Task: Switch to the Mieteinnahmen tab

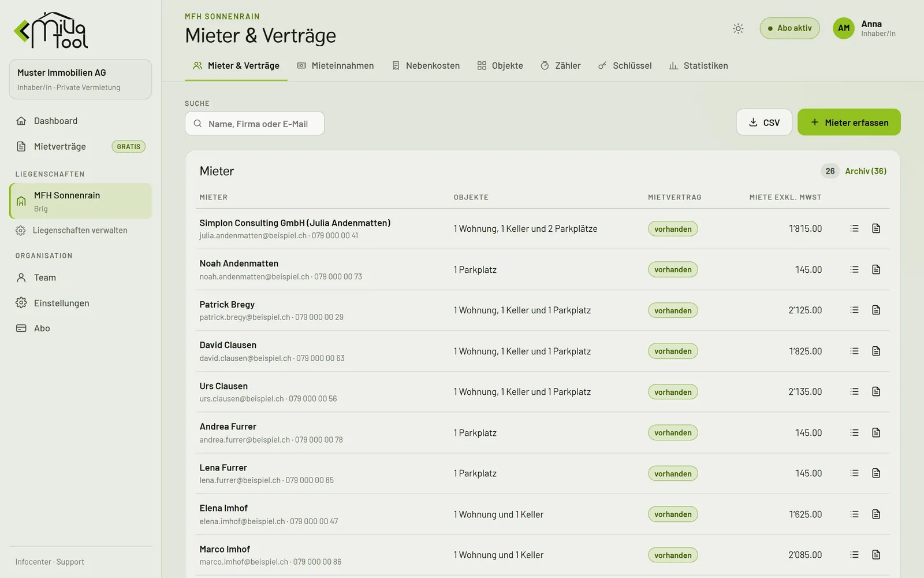Action: click(335, 66)
